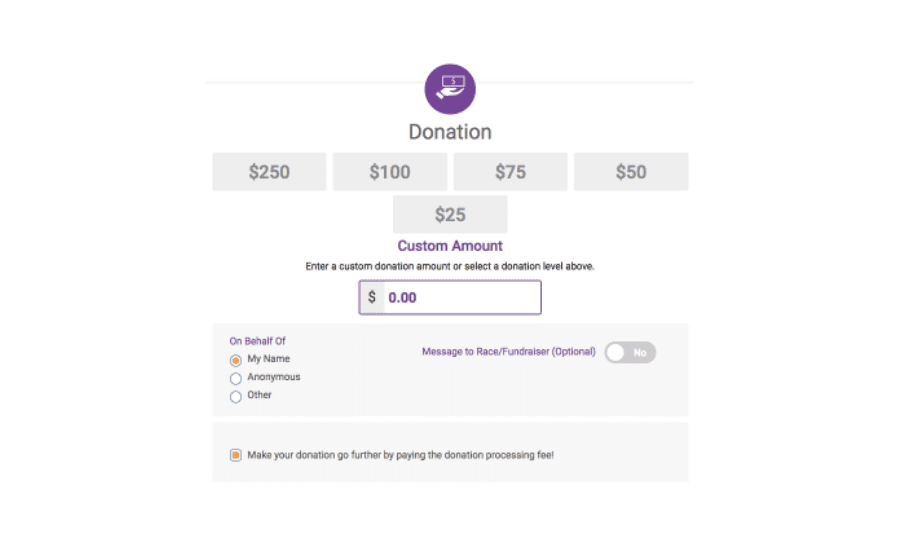Screen dimensions: 900x550
Task: Click the My Name label text
Action: 269,359
